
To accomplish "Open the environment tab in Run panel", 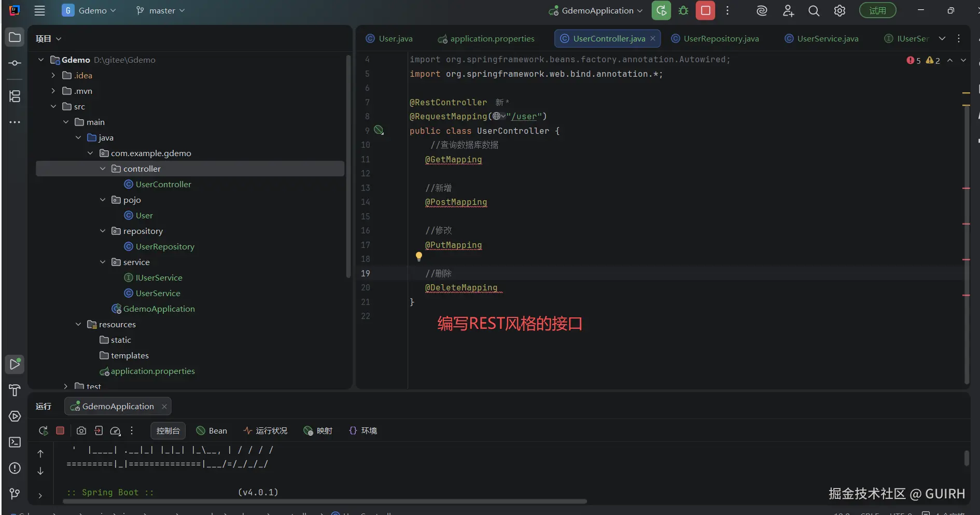I will [x=363, y=430].
